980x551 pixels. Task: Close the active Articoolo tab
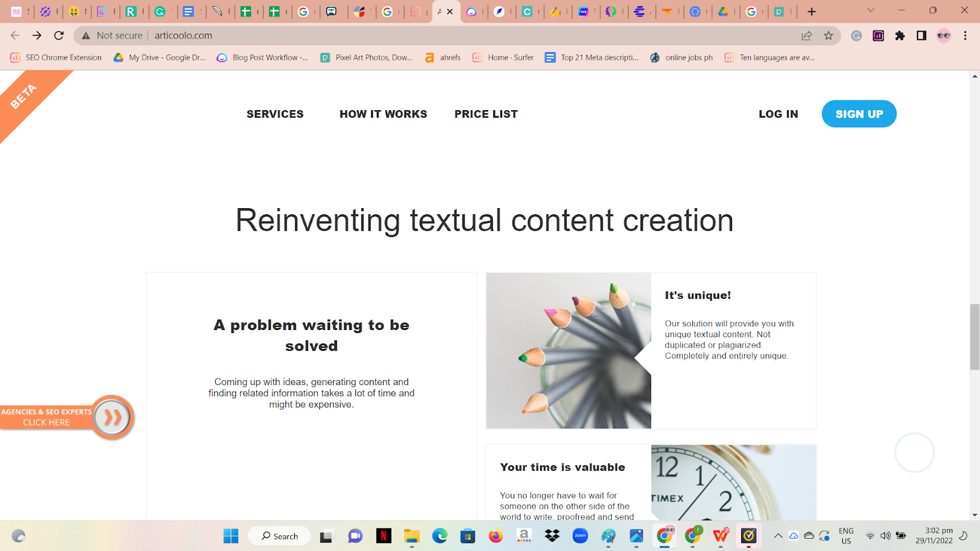(450, 12)
